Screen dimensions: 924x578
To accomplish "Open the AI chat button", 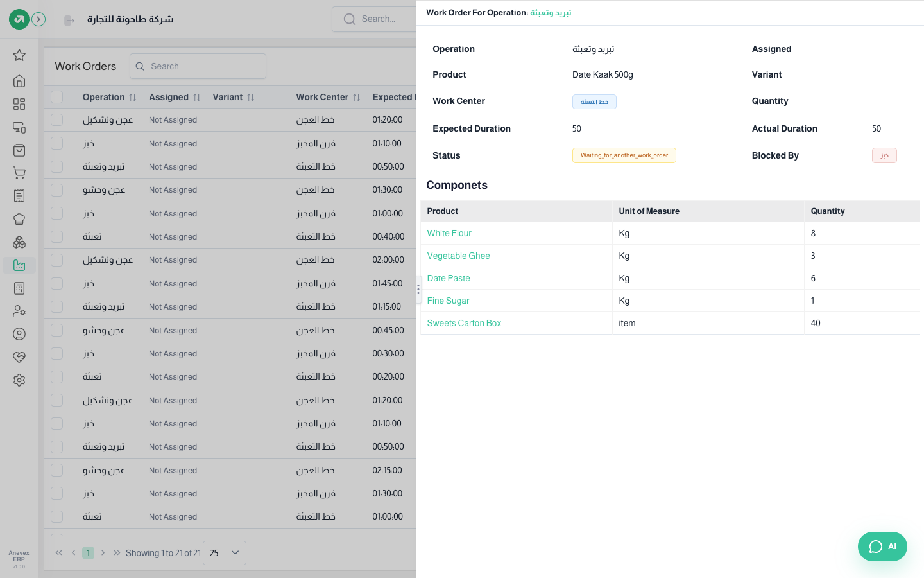I will point(882,547).
